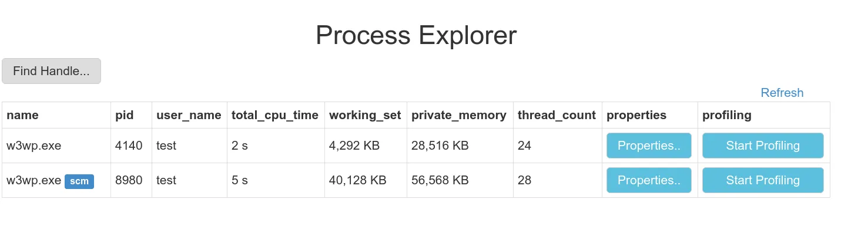Select the pid 4140 cell
The height and width of the screenshot is (243, 868).
click(129, 146)
